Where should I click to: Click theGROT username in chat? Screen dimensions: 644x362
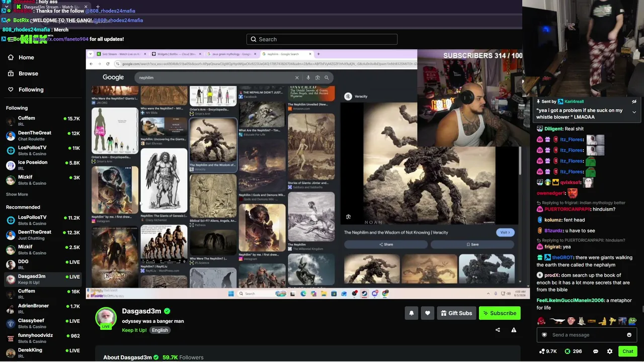click(562, 257)
